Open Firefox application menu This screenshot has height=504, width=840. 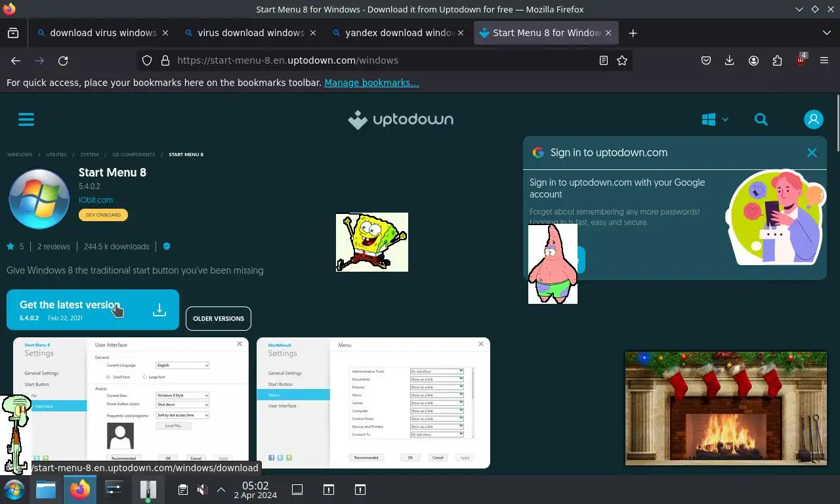tap(824, 60)
